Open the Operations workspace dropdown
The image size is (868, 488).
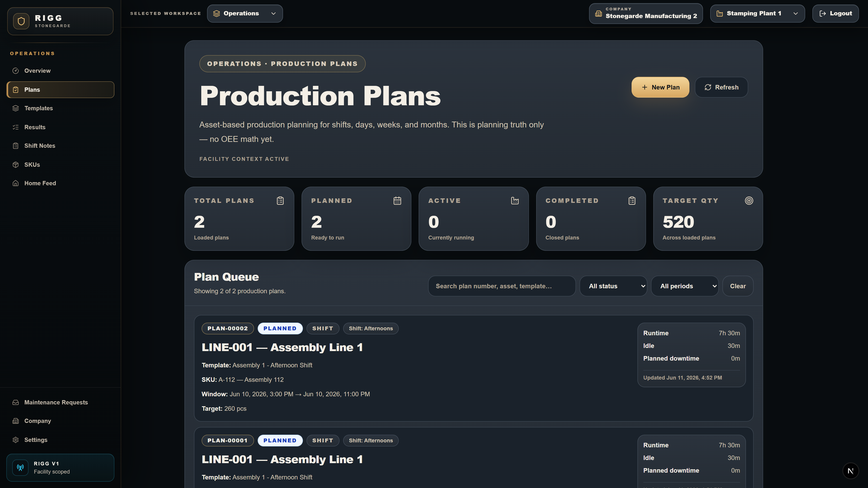point(245,14)
